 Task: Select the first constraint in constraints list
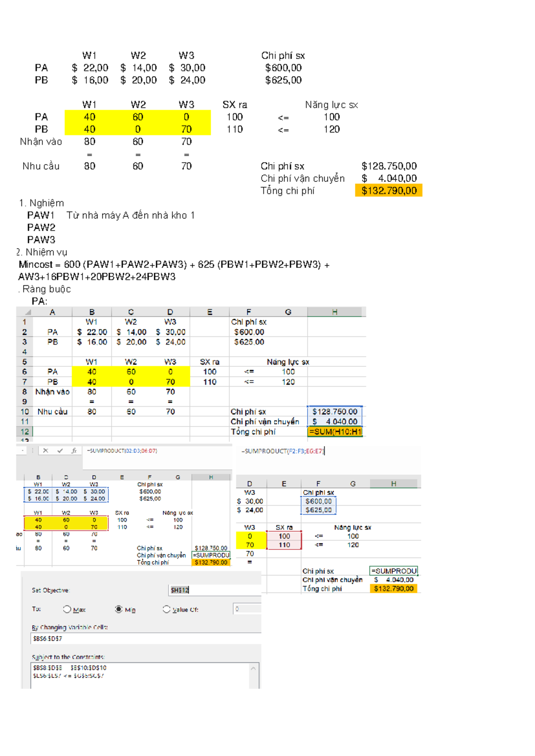70,668
